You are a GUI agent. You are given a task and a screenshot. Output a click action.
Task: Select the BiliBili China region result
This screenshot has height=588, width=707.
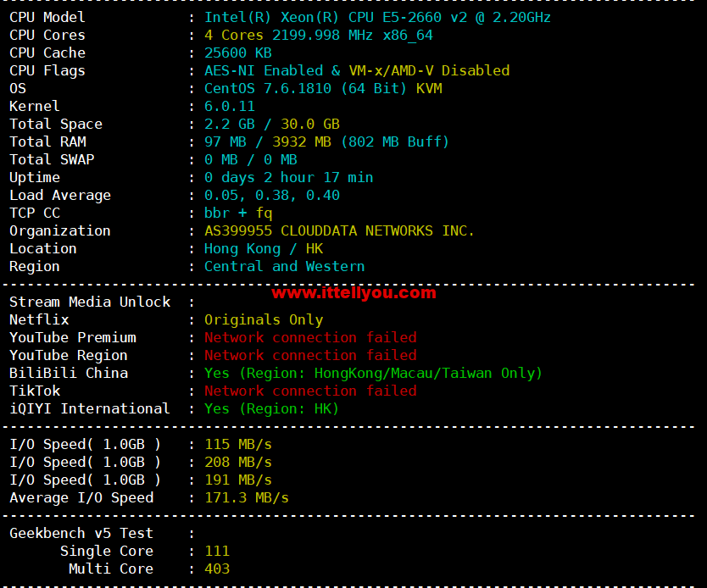tap(373, 373)
